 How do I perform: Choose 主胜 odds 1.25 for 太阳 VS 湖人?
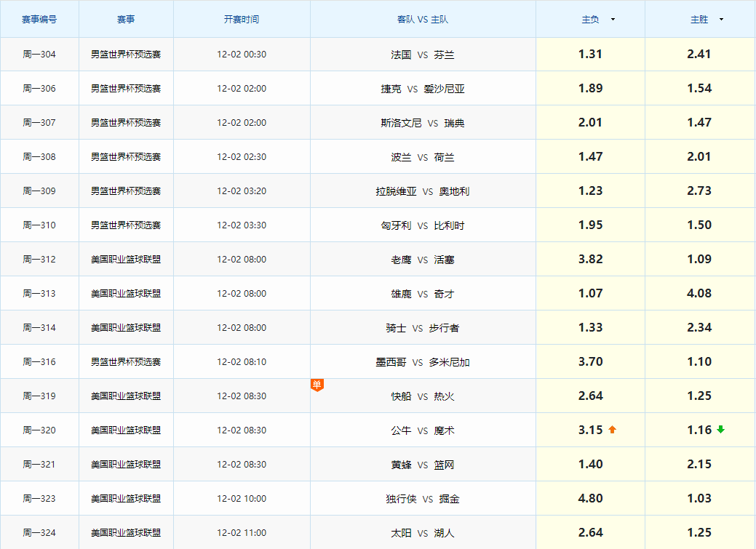tap(699, 532)
